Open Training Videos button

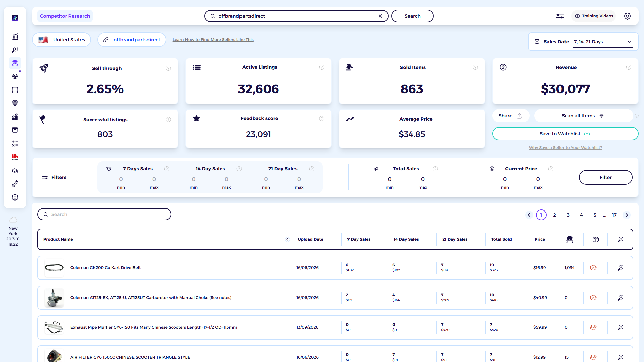[x=594, y=16]
